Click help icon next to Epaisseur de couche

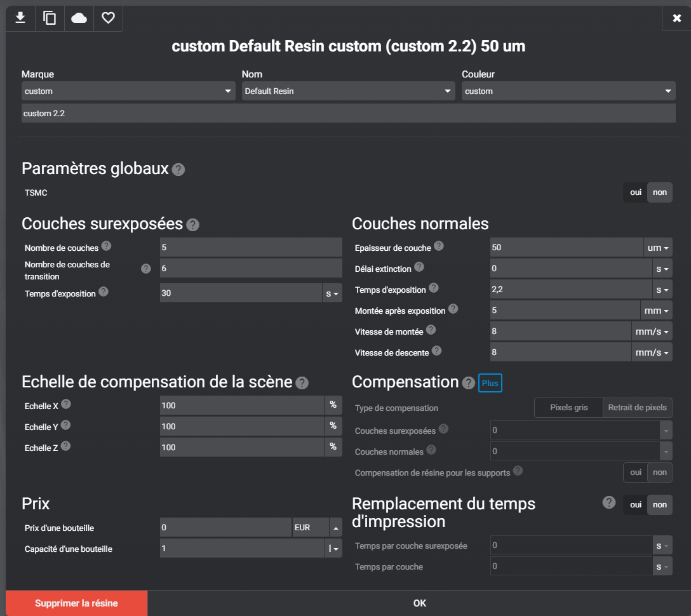tap(438, 246)
